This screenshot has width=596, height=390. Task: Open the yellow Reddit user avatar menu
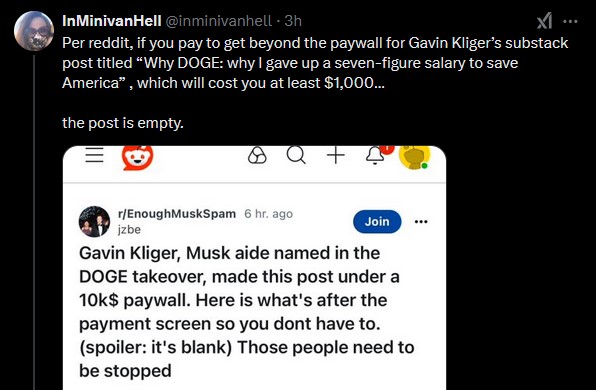(x=414, y=156)
